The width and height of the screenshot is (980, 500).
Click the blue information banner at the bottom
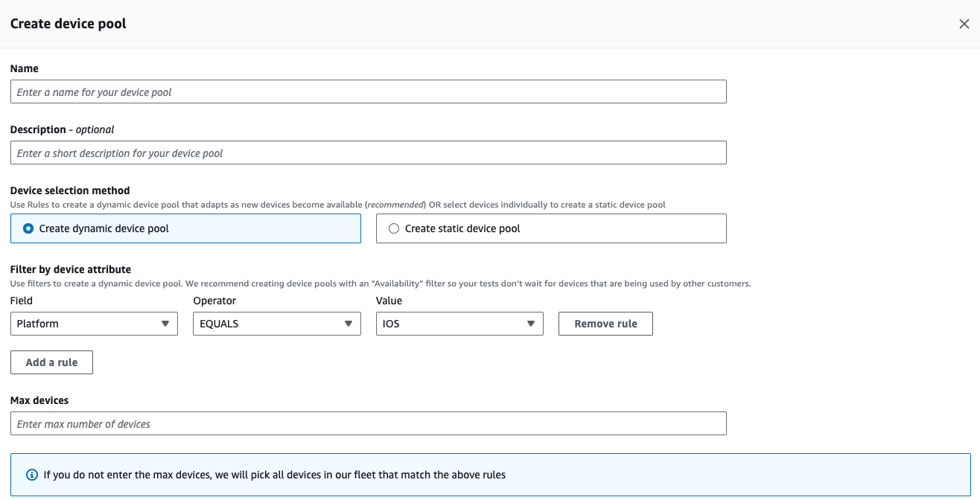point(490,474)
